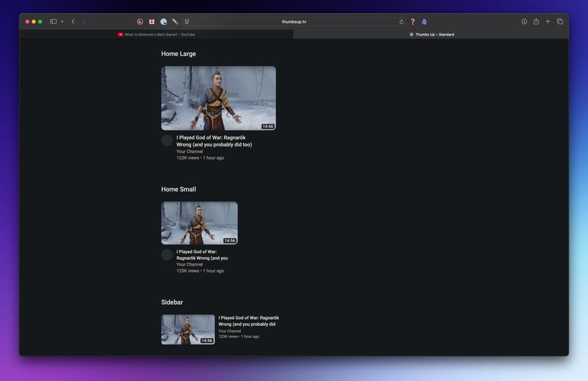Click the purple extension icon beside address bar

pos(424,21)
